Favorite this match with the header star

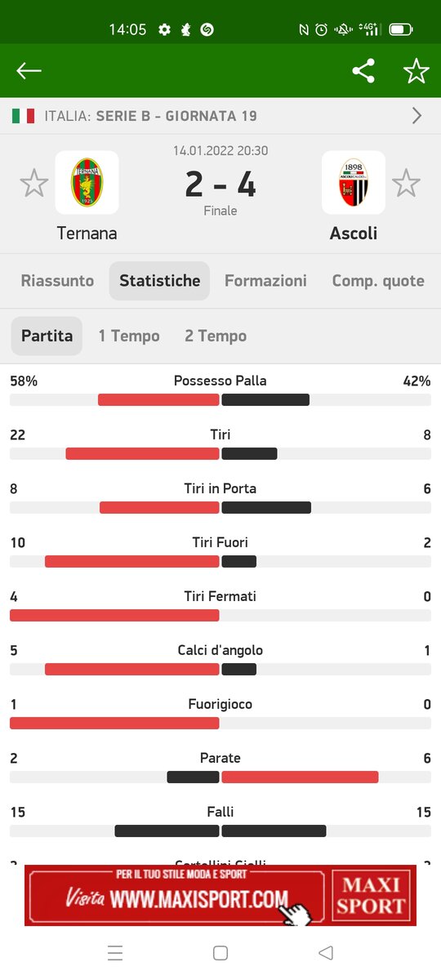(x=416, y=71)
